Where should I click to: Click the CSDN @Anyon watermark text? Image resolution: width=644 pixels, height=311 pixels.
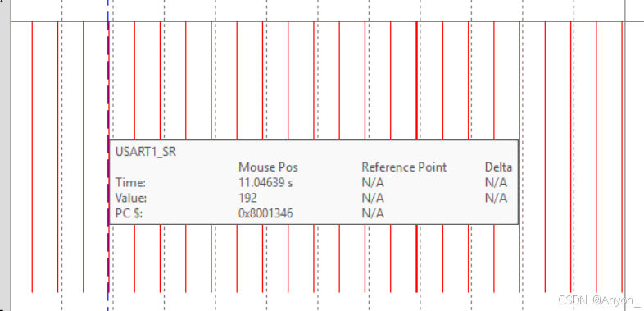tap(599, 300)
